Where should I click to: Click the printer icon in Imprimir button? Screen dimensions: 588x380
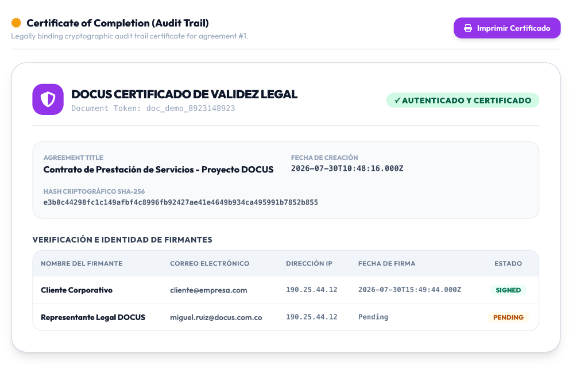coord(468,28)
